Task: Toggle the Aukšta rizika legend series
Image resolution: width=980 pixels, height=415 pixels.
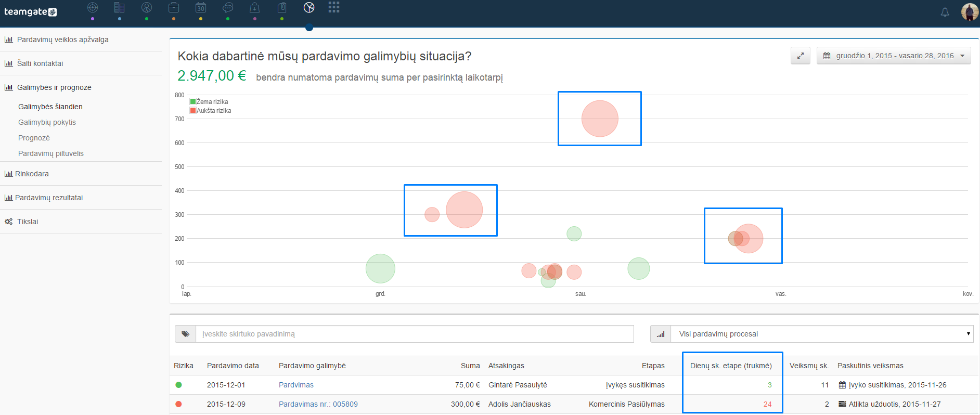Action: pos(211,111)
